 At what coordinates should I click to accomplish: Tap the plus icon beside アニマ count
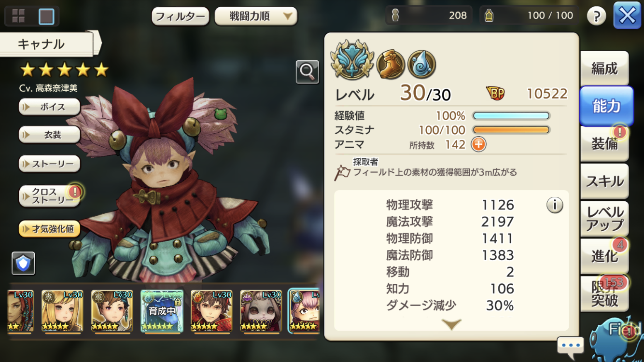click(x=478, y=144)
